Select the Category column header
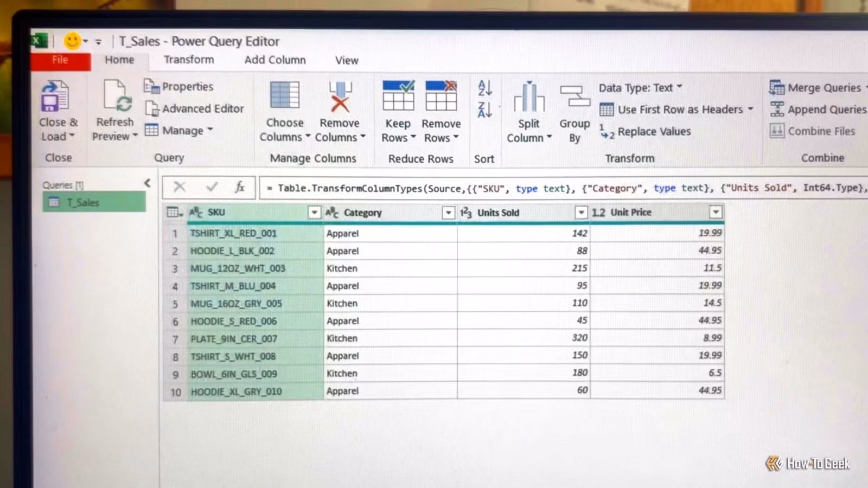 (x=390, y=213)
